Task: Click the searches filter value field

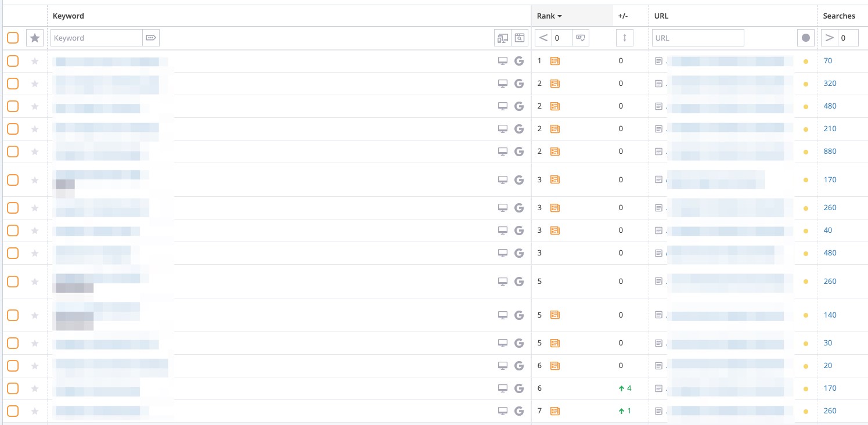Action: [x=848, y=38]
